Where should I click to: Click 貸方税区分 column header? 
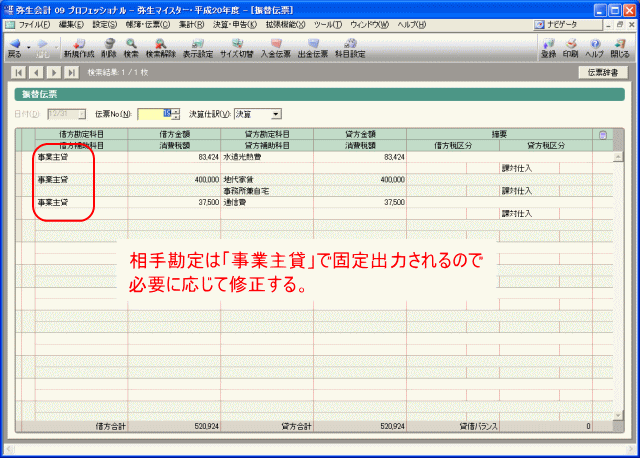click(546, 146)
